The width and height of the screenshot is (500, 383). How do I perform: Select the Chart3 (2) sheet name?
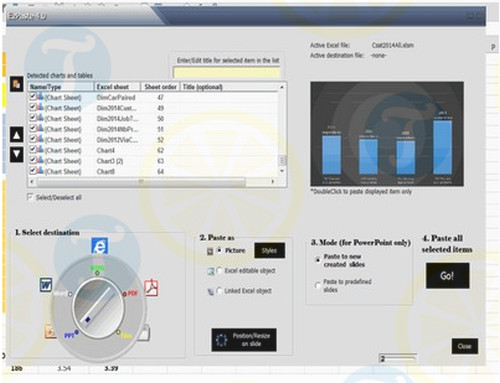[x=110, y=161]
